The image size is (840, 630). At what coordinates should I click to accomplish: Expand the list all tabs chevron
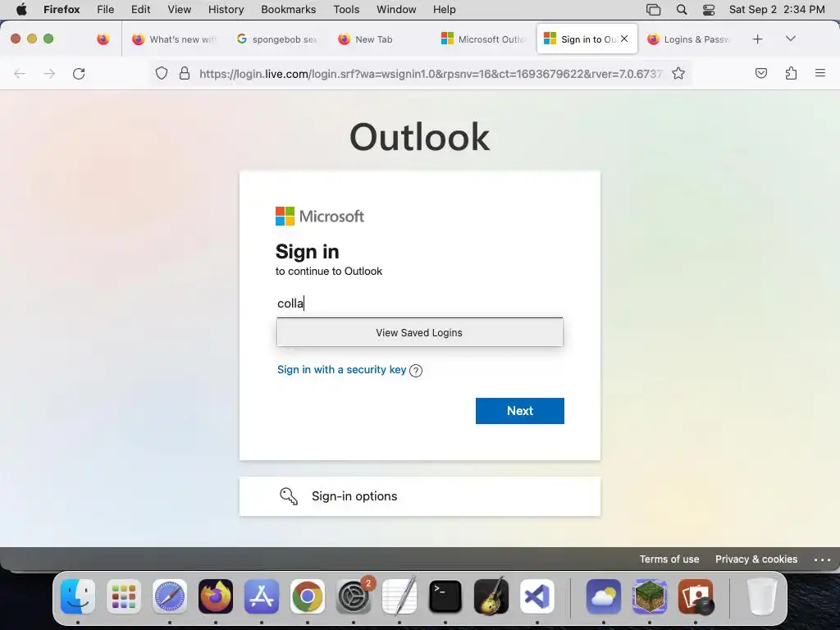tap(791, 39)
